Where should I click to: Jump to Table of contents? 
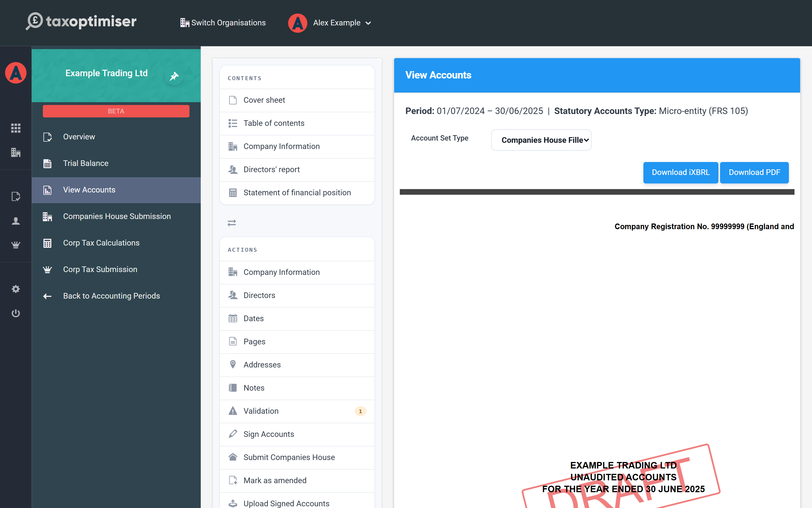tap(297, 123)
